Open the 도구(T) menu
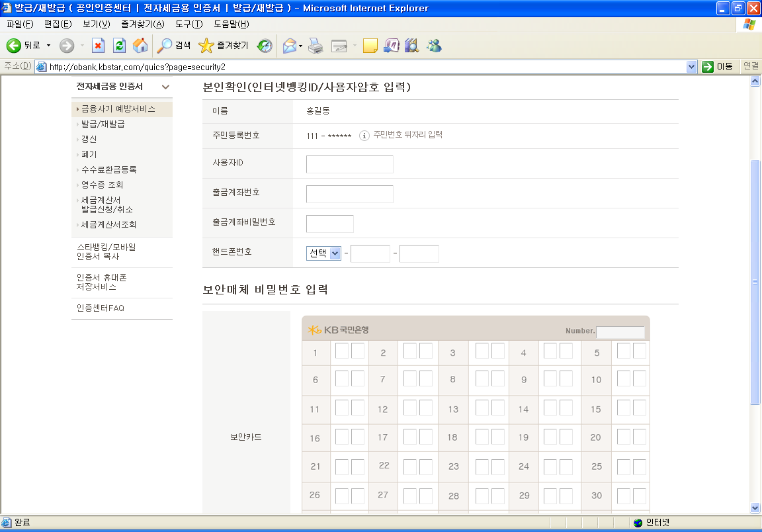This screenshot has height=532, width=762. click(189, 24)
